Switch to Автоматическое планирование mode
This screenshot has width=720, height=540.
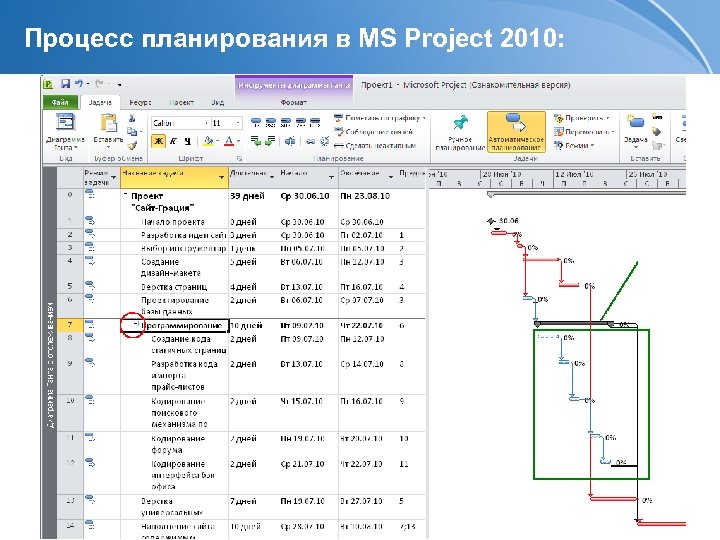click(x=516, y=132)
